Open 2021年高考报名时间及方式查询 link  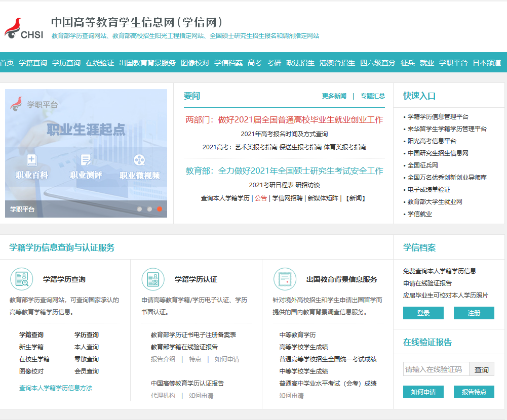284,134
